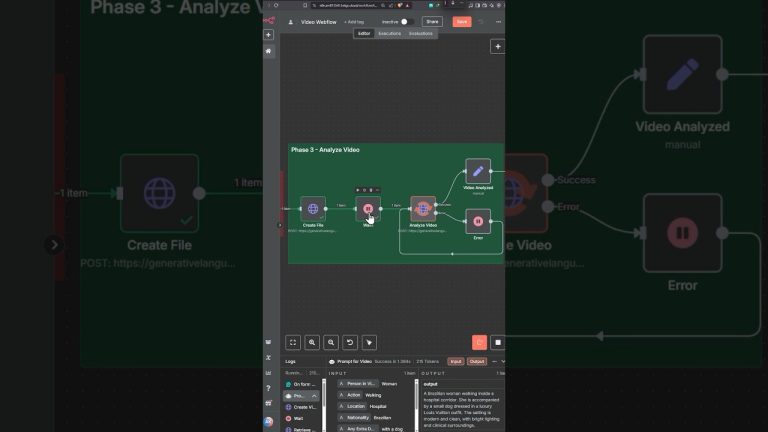Click the tidy-up pointer button on canvas toolbar
Image resolution: width=768 pixels, height=432 pixels.
pos(369,342)
